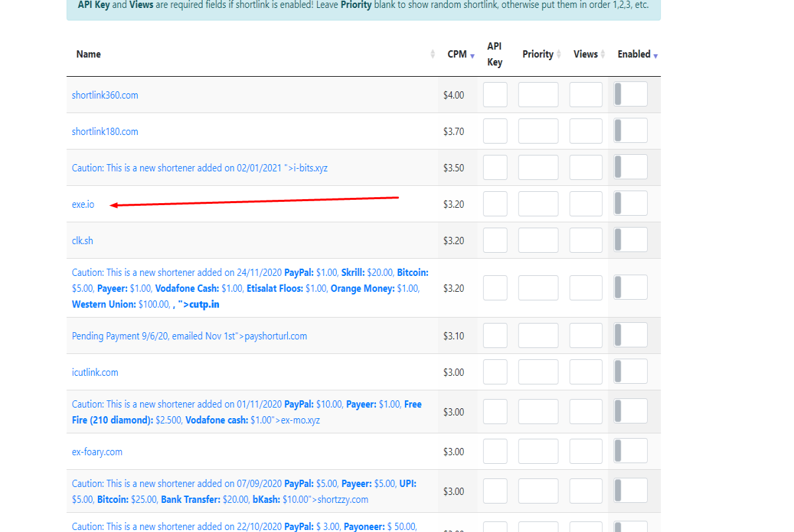The height and width of the screenshot is (532, 794).
Task: Focus payshorturl.com Priority field
Action: [x=538, y=335]
